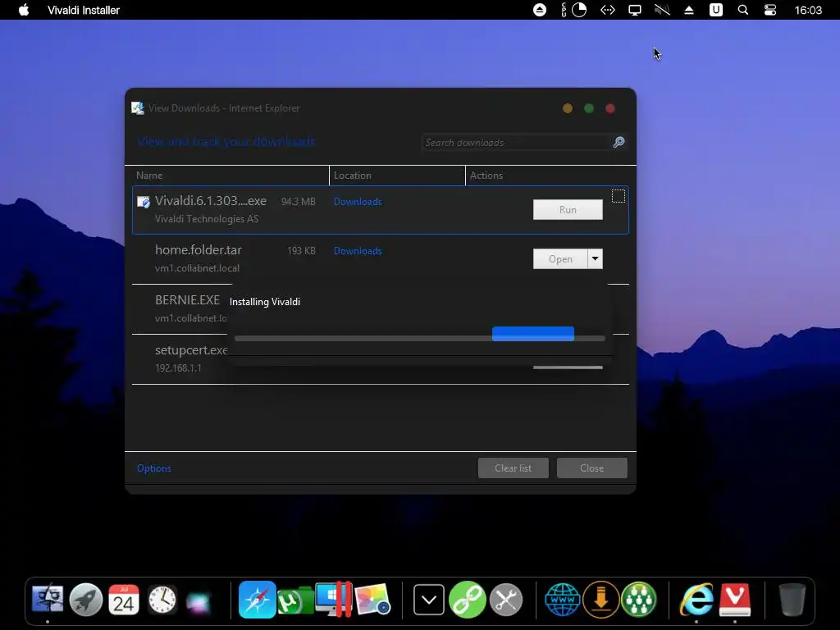Select the home.folder.tar download entry

click(381, 259)
